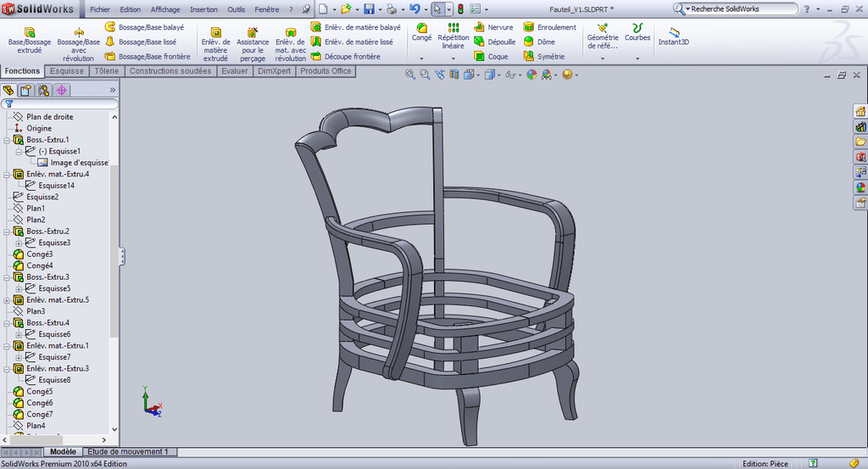This screenshot has height=469, width=868.
Task: Open the dropdown arrow under Courbes
Action: pyautogui.click(x=637, y=58)
